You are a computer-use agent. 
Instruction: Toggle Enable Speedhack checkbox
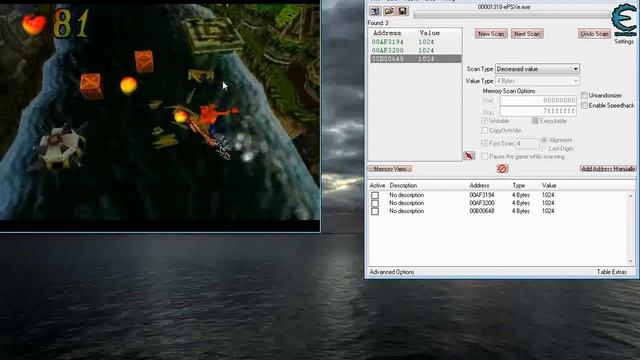[x=584, y=105]
